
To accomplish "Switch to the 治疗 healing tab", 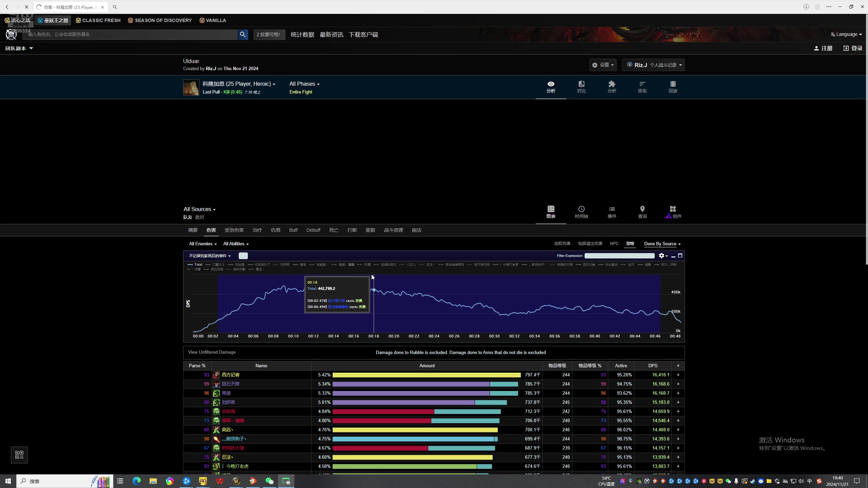I will click(257, 230).
